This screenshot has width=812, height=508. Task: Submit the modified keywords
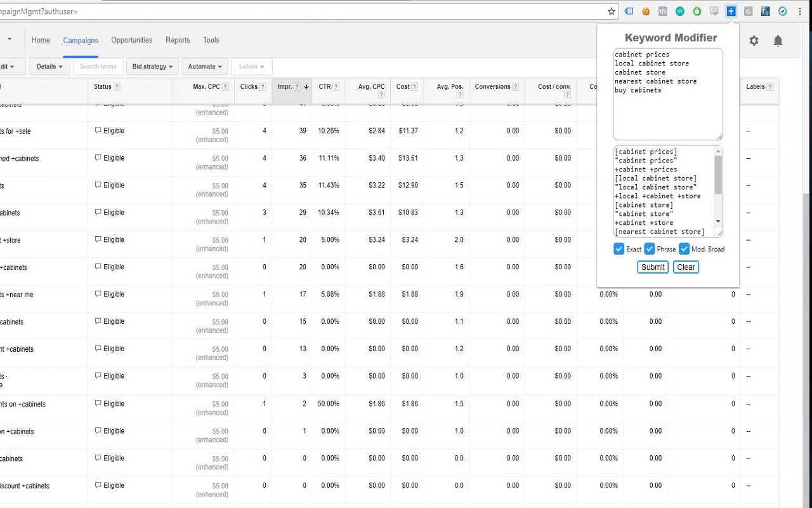652,267
